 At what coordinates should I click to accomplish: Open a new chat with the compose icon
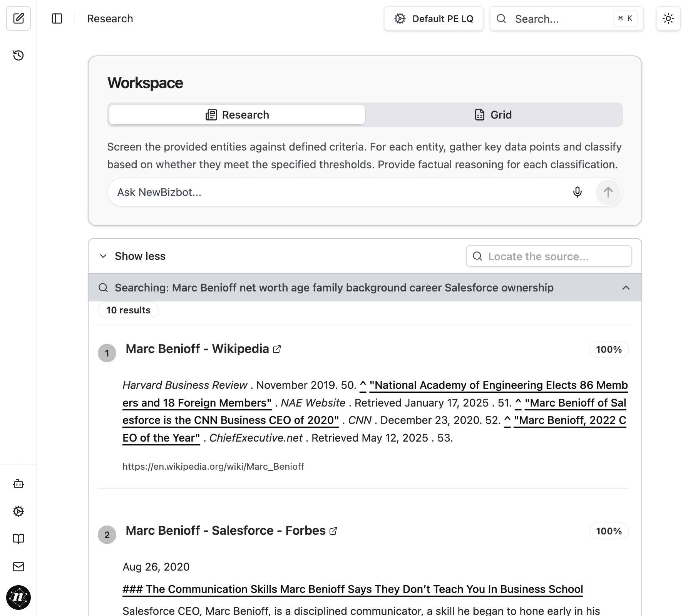click(18, 18)
